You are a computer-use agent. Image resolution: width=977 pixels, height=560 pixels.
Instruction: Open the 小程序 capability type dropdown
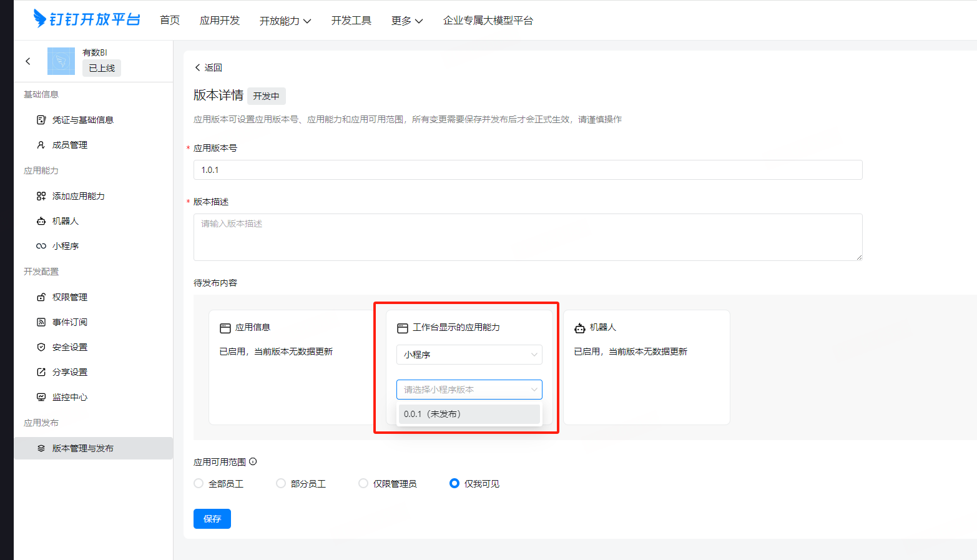click(x=469, y=355)
